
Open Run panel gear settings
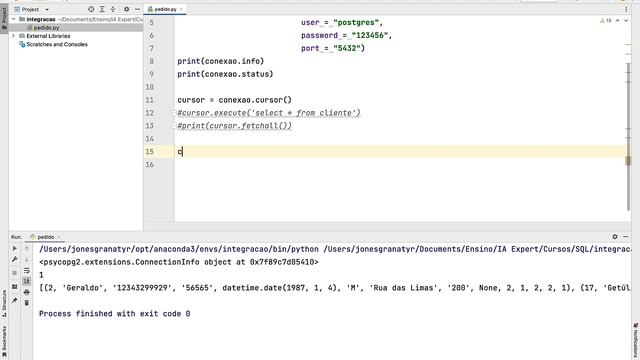[x=615, y=237]
